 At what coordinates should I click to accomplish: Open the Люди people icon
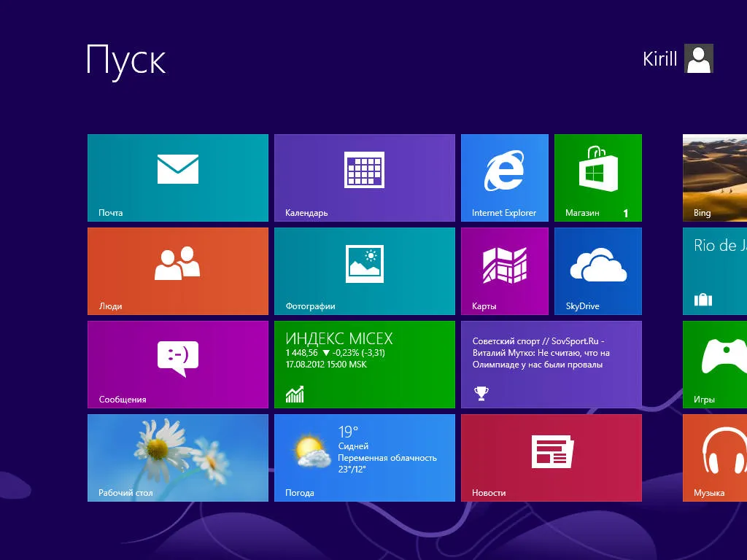point(177,262)
